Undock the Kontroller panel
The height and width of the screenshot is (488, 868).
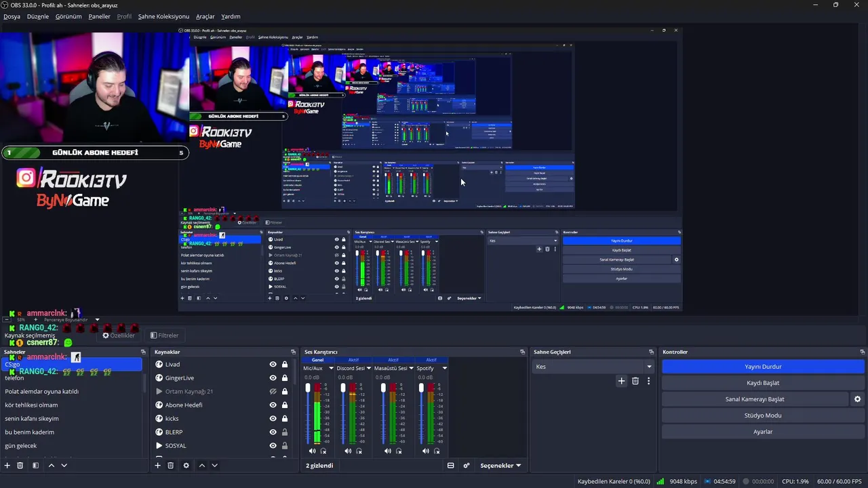(x=862, y=352)
